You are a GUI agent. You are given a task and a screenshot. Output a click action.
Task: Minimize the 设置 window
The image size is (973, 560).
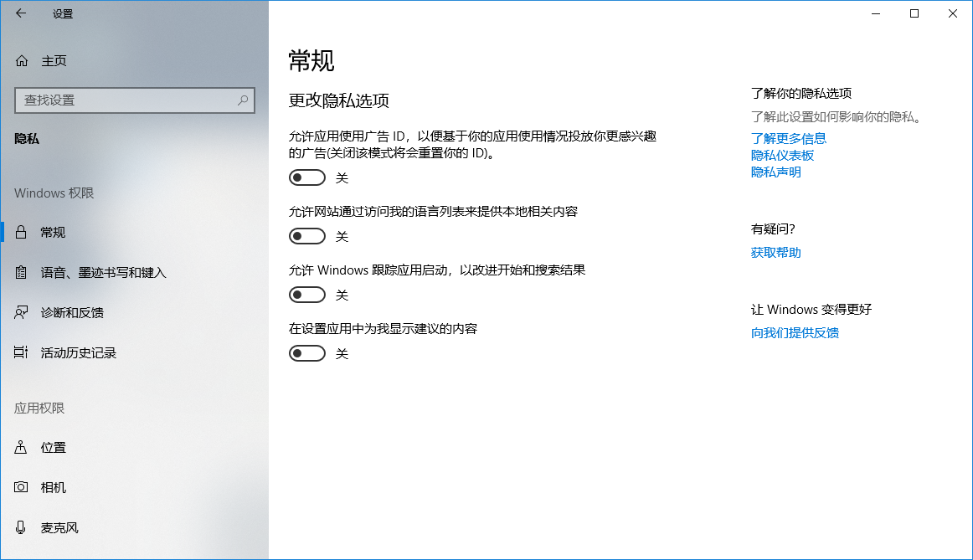tap(876, 13)
